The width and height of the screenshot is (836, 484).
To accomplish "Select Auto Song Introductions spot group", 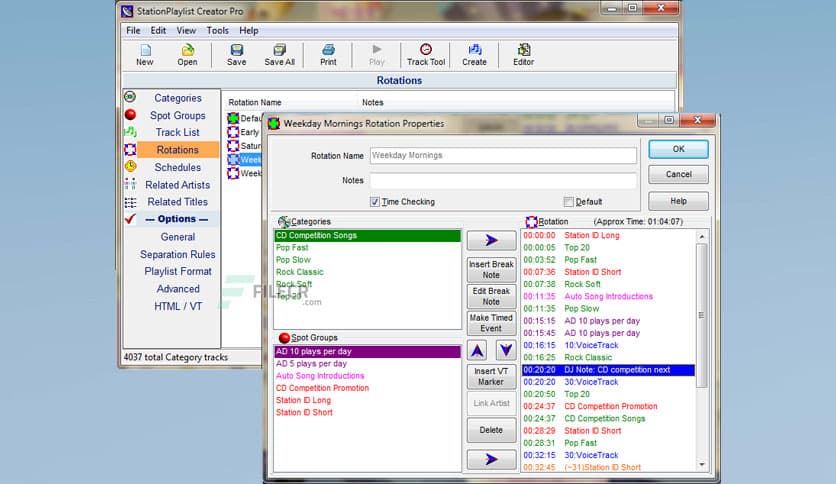I will [320, 376].
